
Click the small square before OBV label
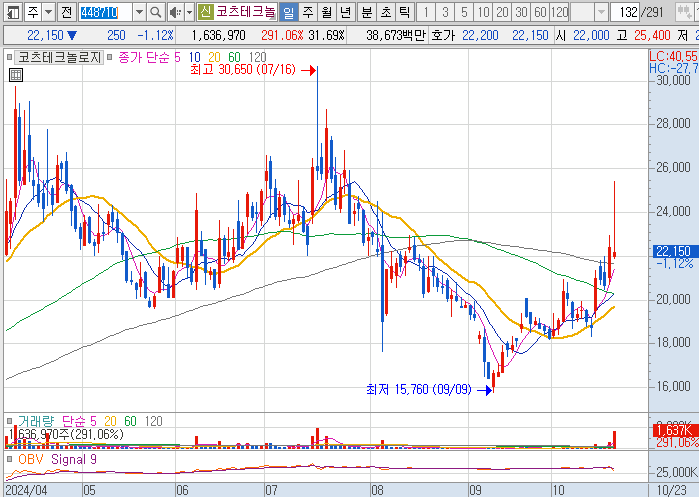coord(9,459)
